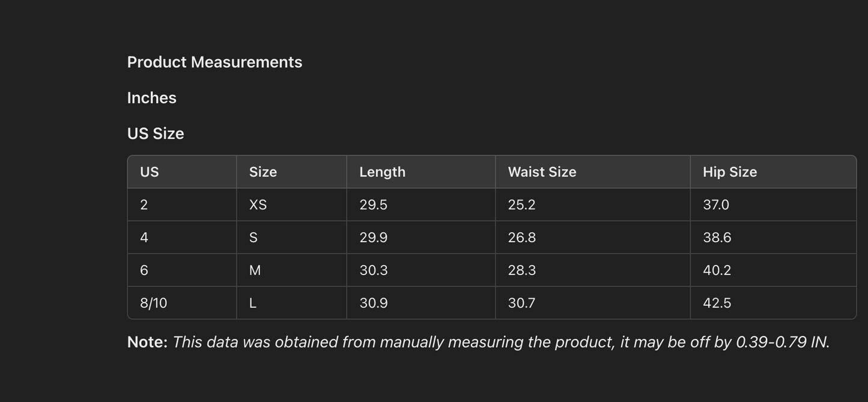Click the bold Note label
Viewport: 868px width, 402px height.
click(x=147, y=342)
